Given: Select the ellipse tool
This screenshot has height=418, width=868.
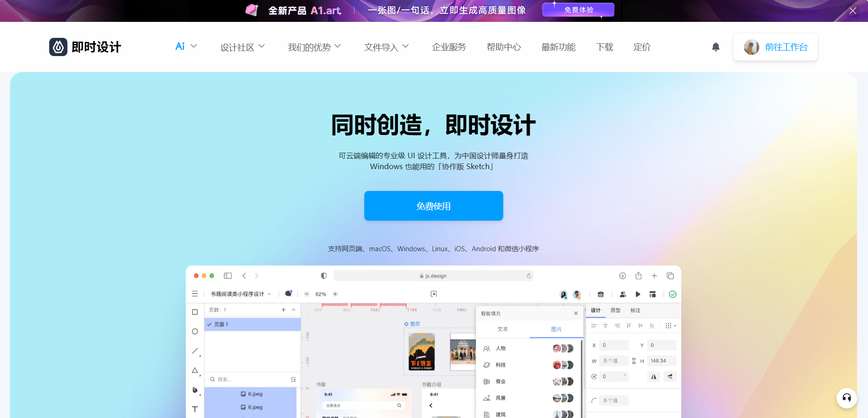Looking at the screenshot, I should tap(195, 331).
